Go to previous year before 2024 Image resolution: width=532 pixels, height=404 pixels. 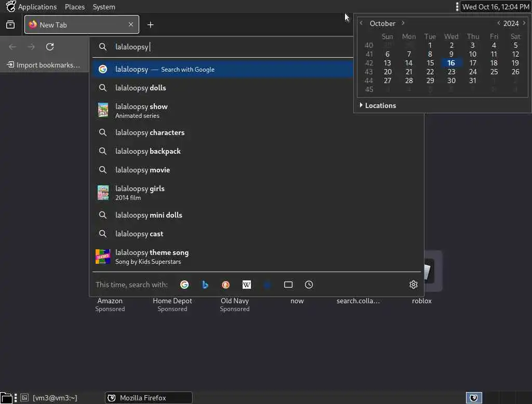pos(498,23)
